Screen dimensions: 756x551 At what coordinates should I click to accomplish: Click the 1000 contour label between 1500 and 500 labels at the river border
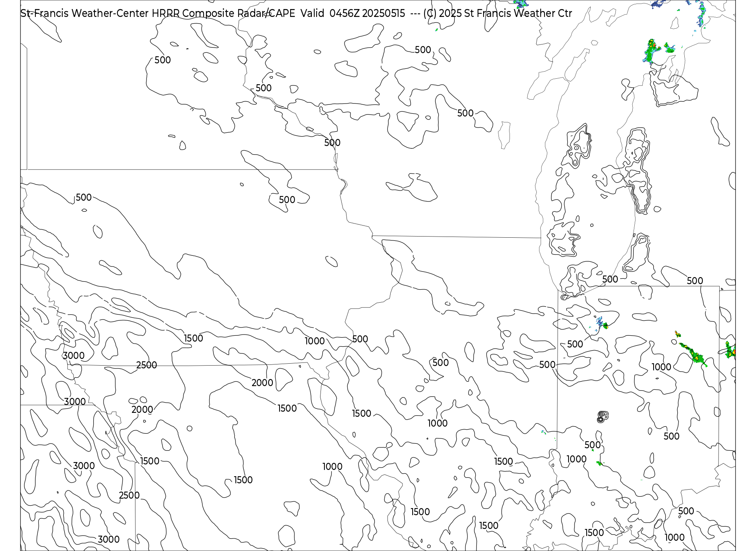pyautogui.click(x=315, y=341)
